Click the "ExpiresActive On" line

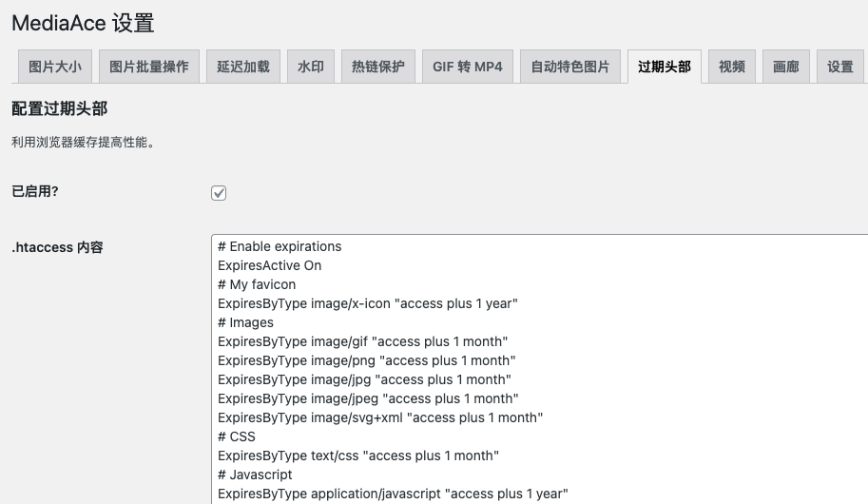(270, 265)
